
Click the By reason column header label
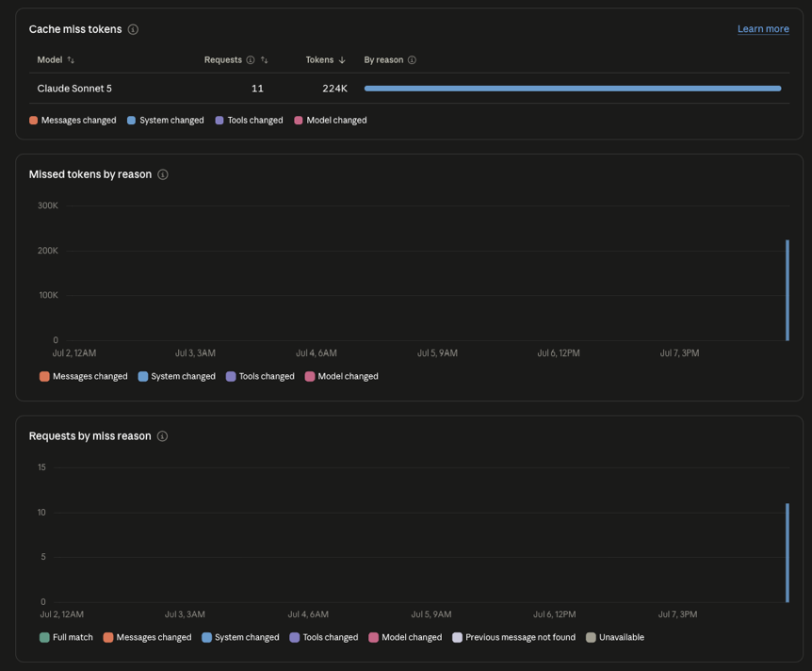pos(383,60)
